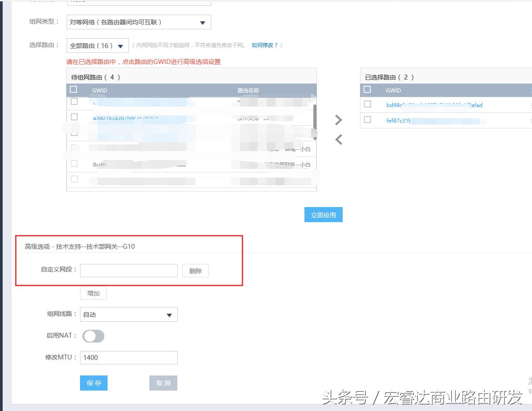
Task: Click the 组网线路 dropdown arrow icon
Action: pos(169,314)
